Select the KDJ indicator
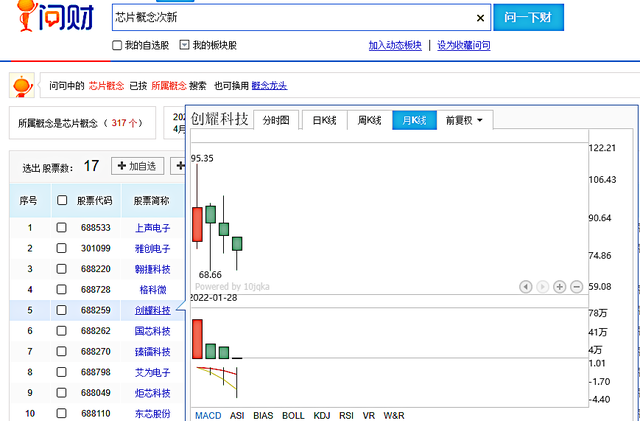This screenshot has width=640, height=421. pos(322,416)
